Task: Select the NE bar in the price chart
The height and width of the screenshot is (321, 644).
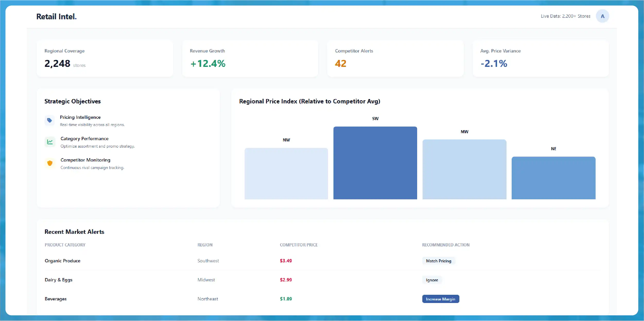Action: [553, 178]
